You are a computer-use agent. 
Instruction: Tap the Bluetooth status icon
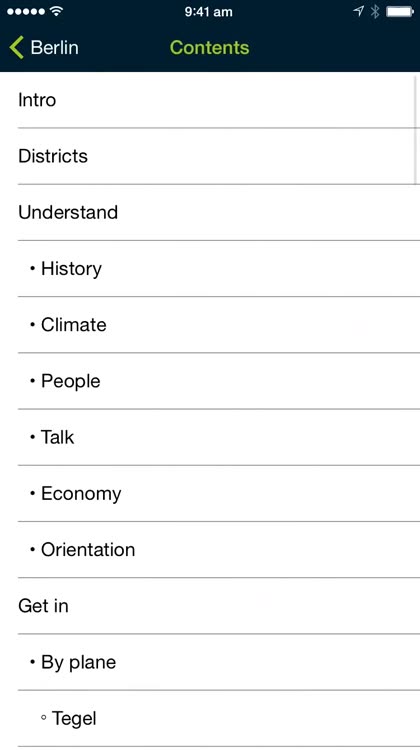tap(375, 11)
